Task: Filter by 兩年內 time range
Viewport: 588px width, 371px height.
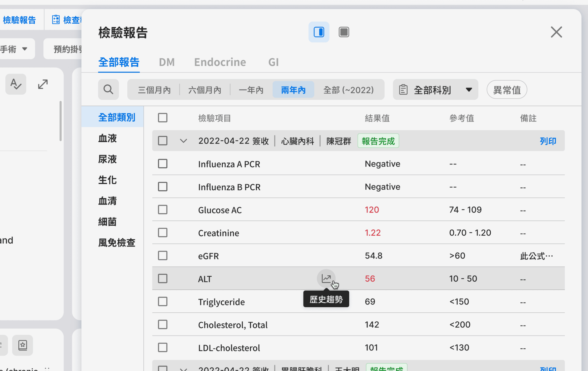Action: click(x=293, y=90)
